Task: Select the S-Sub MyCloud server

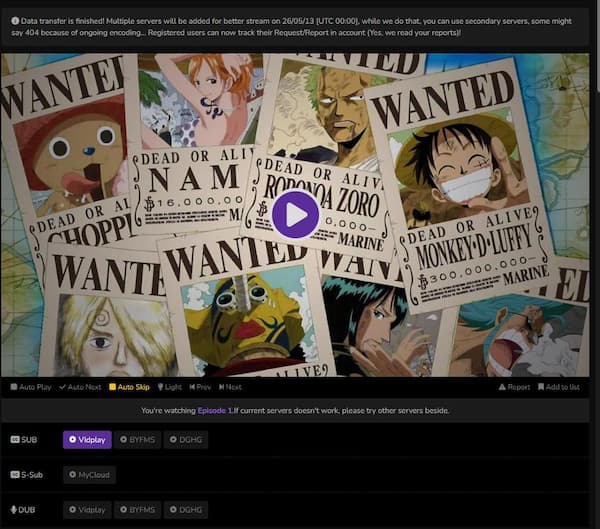Action: 89,475
